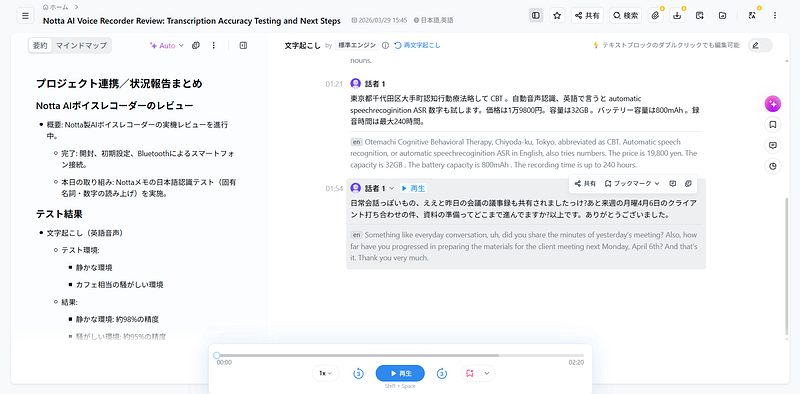Toggle the side panel layout icon in header
The image size is (800, 394).
click(x=536, y=15)
